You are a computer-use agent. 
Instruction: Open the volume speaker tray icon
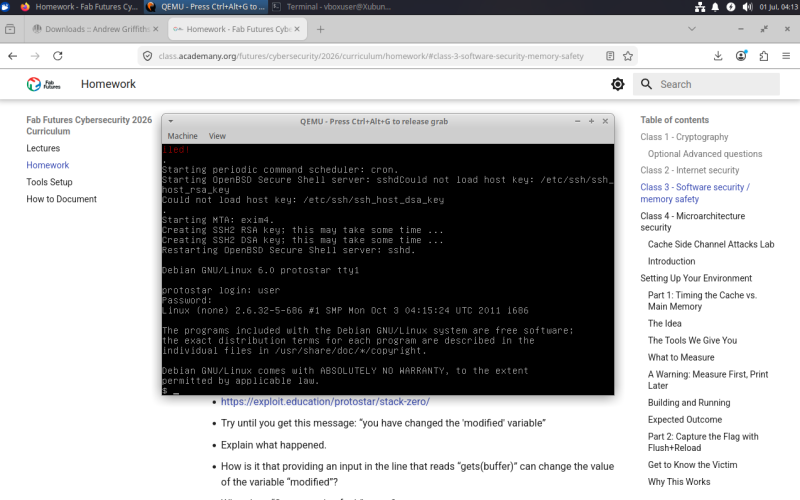pos(747,7)
